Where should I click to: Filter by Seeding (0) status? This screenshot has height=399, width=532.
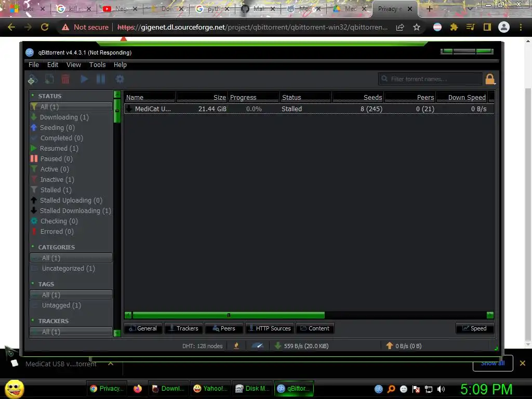click(x=71, y=128)
